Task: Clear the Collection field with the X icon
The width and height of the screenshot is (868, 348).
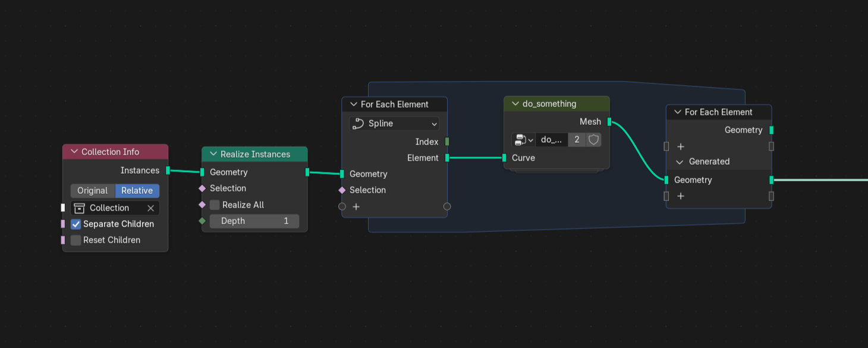Action: [150, 208]
